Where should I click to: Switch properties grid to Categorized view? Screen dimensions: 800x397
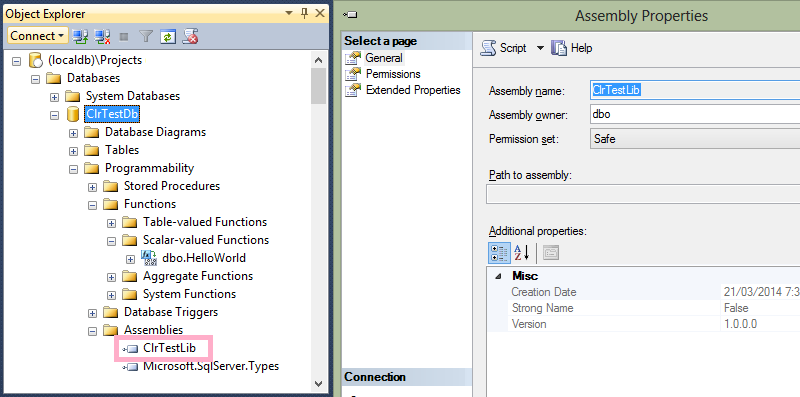pos(499,253)
